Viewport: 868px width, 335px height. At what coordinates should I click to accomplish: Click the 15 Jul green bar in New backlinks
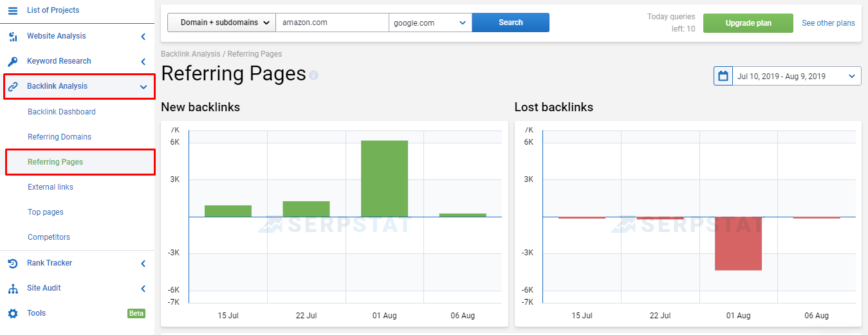pyautogui.click(x=228, y=211)
